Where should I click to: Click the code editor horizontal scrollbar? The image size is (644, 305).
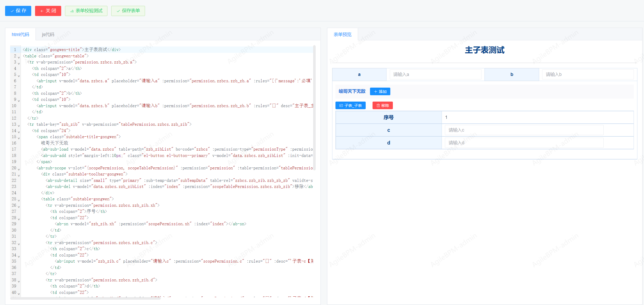coord(86,298)
